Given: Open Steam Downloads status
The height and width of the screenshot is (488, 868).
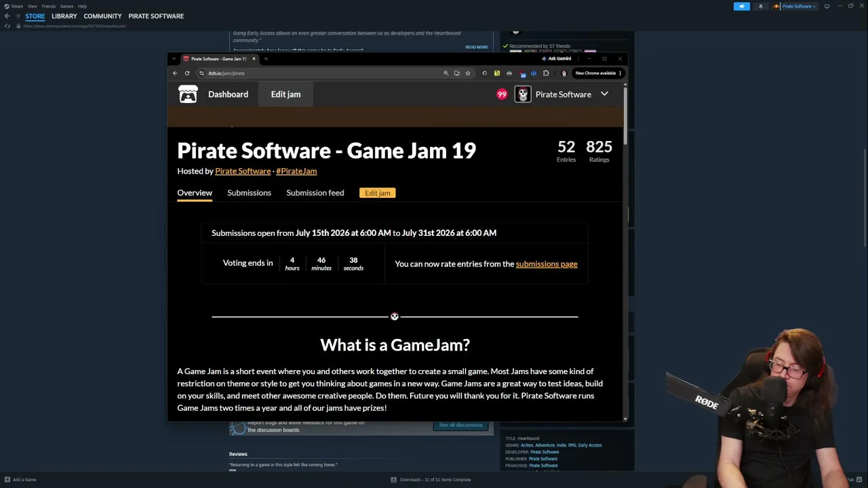Looking at the screenshot, I should [431, 480].
